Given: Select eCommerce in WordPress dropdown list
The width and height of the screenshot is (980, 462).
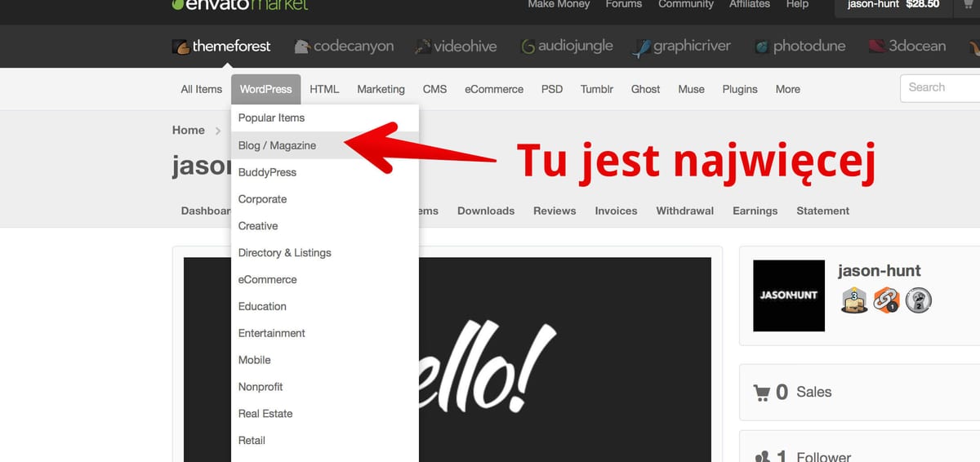Looking at the screenshot, I should click(325, 279).
